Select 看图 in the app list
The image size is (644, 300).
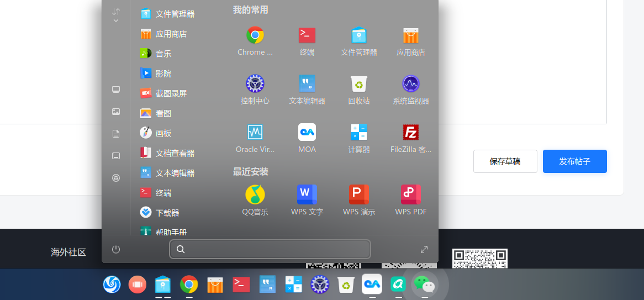156,113
